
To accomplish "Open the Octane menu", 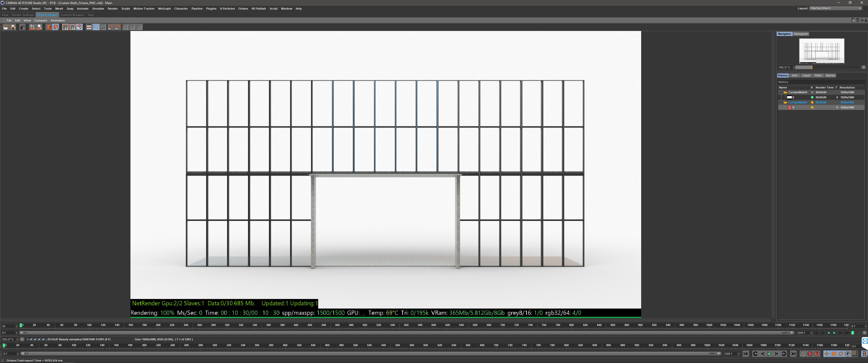I will pos(243,9).
